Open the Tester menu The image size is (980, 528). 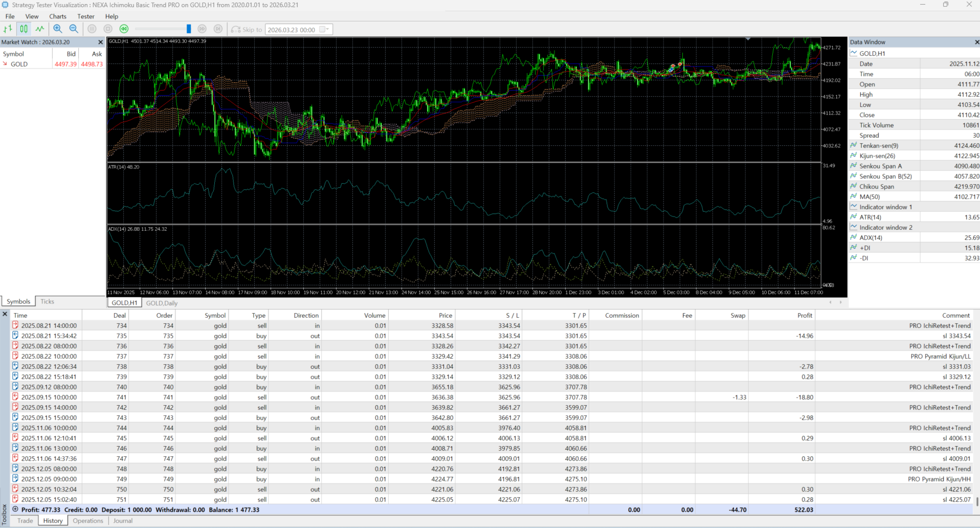point(85,16)
